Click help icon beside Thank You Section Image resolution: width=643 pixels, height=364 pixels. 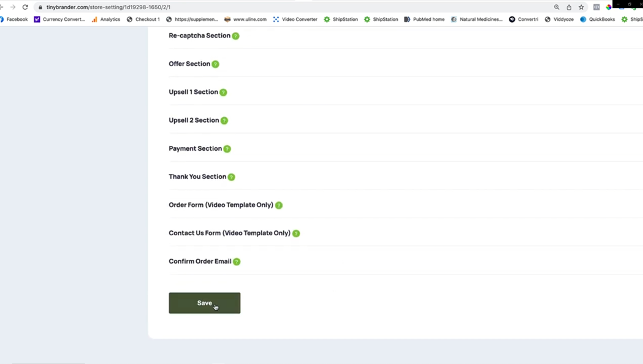click(x=231, y=177)
